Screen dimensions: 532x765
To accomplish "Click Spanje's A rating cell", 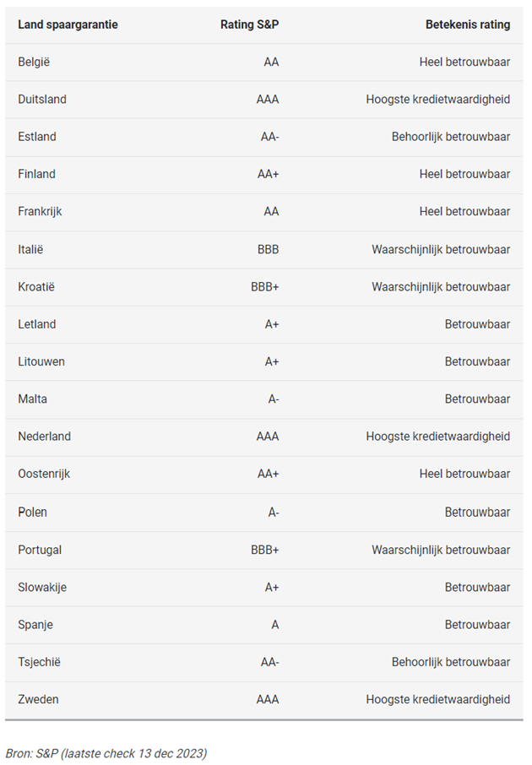I will tap(274, 625).
